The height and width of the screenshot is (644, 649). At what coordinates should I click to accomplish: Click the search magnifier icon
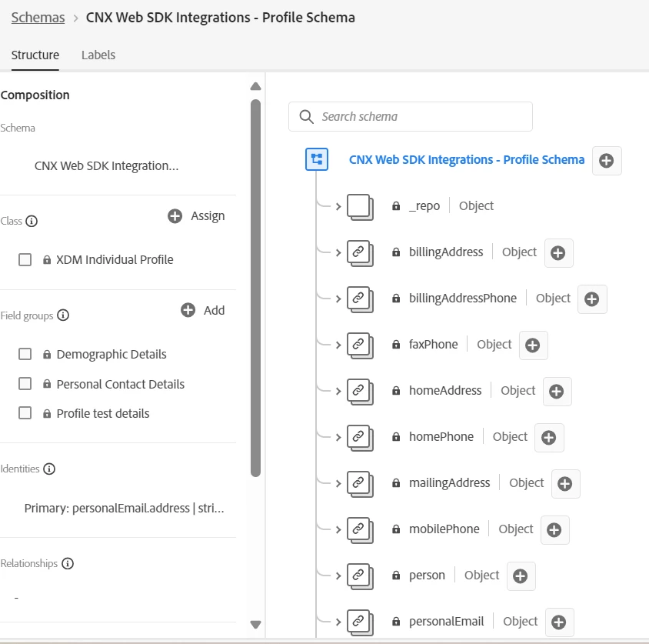pos(306,117)
